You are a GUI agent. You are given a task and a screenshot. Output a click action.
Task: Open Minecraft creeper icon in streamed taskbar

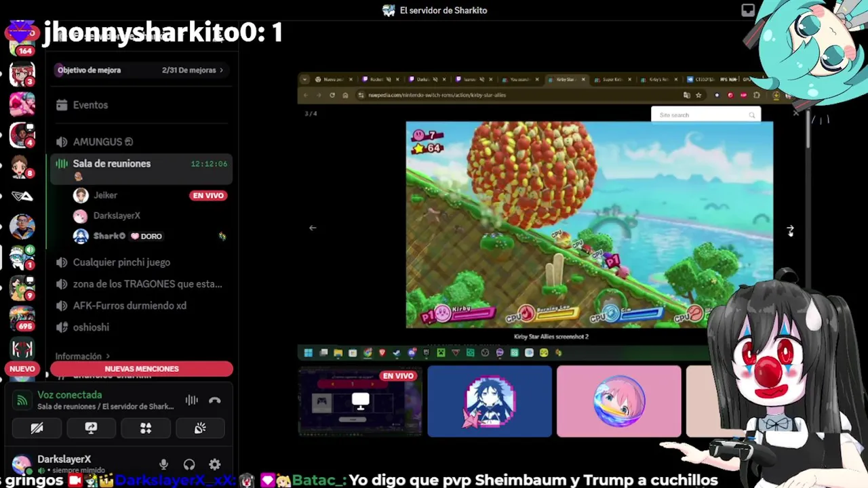[441, 352]
